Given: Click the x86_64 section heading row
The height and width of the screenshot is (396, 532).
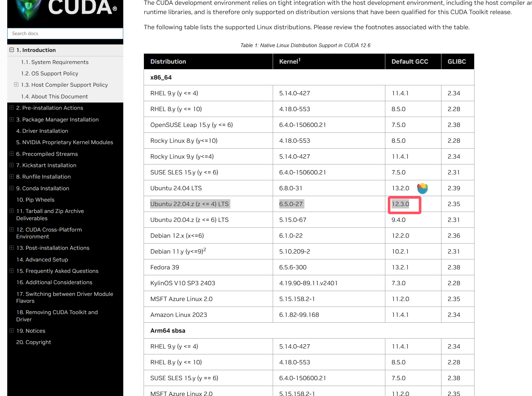Looking at the screenshot, I should 309,77.
